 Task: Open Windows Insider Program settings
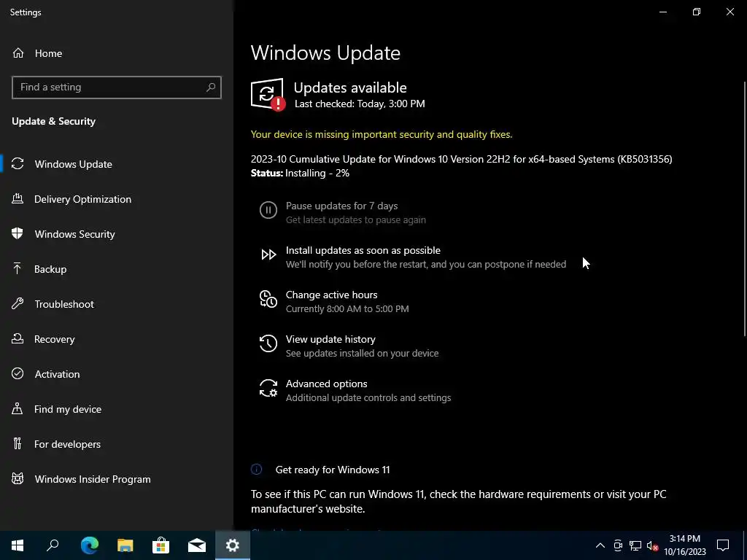coord(117,478)
